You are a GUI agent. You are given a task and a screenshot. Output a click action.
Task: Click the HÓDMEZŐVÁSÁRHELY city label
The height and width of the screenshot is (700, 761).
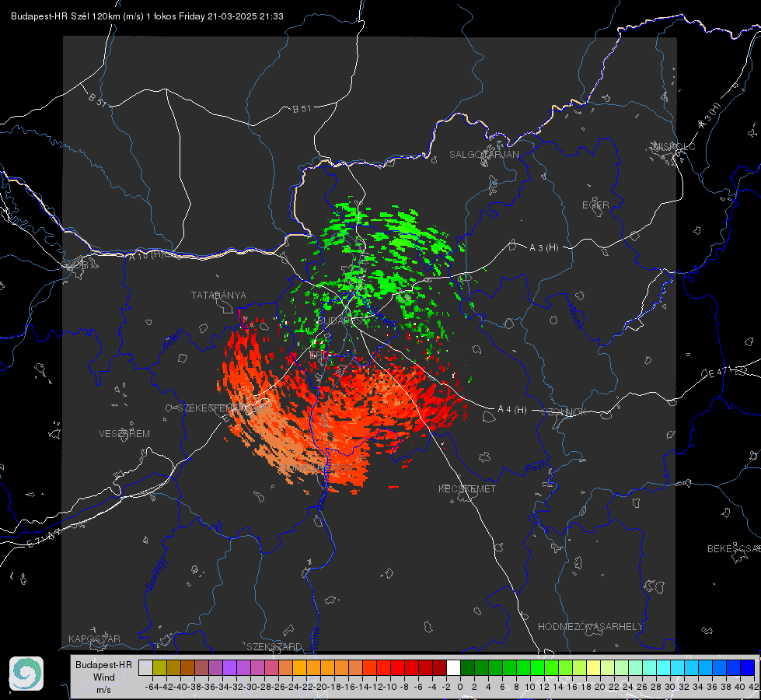coord(590,627)
